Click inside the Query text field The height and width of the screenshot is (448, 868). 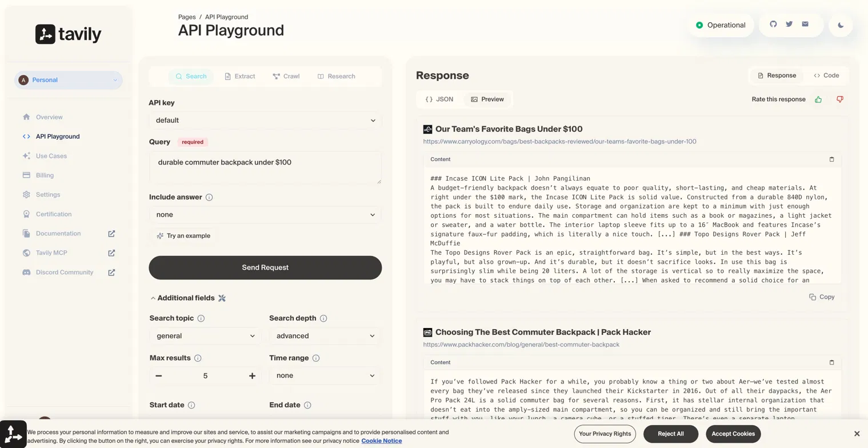(x=265, y=168)
